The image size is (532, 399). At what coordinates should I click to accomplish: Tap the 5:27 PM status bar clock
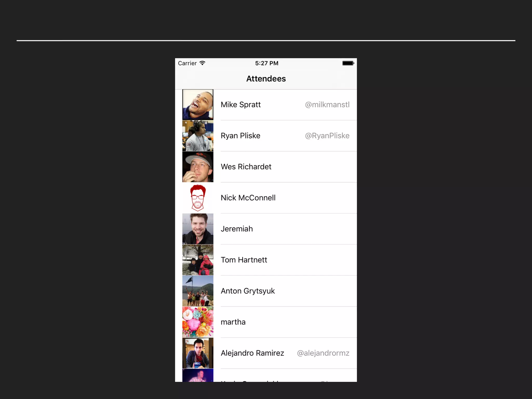coord(267,63)
